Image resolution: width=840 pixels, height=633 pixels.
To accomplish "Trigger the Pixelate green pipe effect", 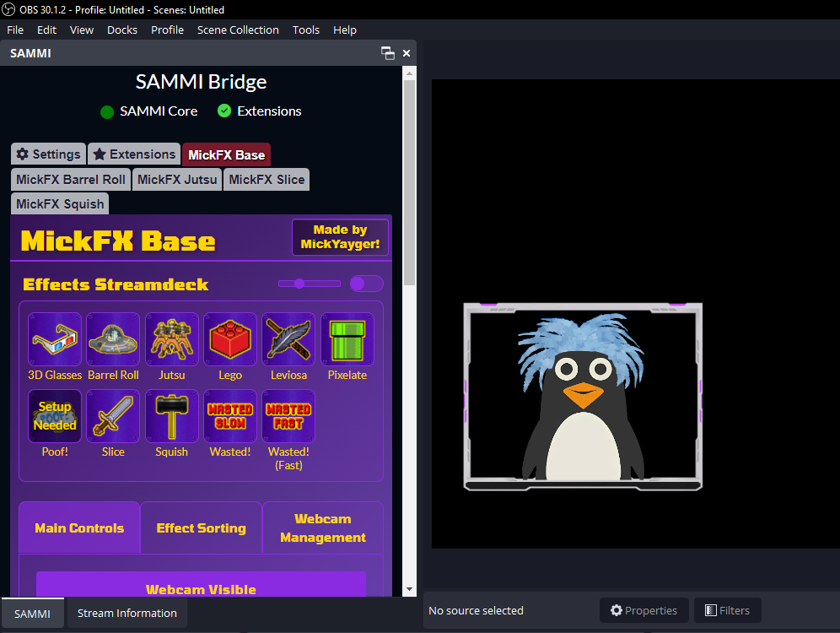I will (347, 339).
